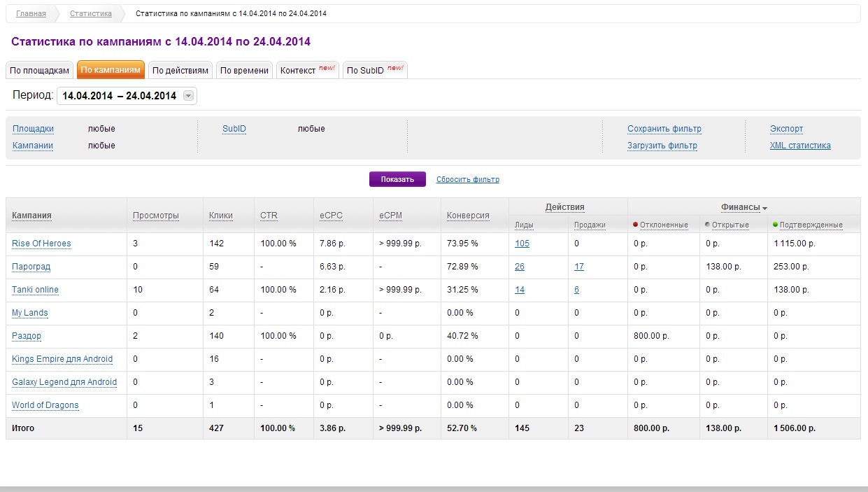Click the Показать button
The width and height of the screenshot is (868, 492).
click(397, 179)
